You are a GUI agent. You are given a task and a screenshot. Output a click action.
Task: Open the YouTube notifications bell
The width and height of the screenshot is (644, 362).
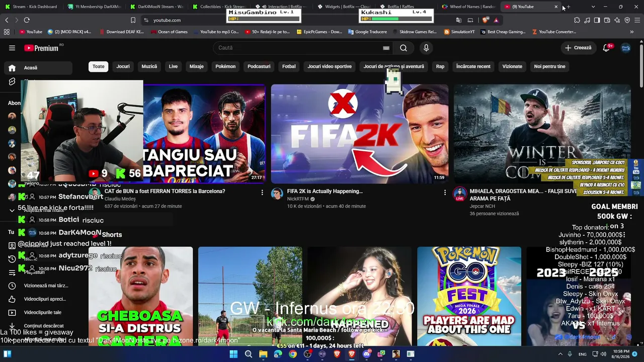[x=607, y=48]
